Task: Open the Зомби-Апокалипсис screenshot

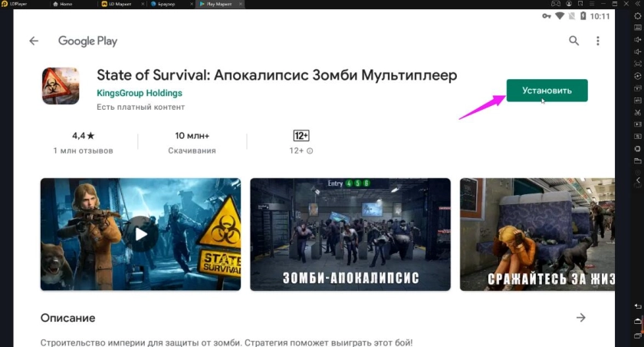Action: [x=350, y=234]
